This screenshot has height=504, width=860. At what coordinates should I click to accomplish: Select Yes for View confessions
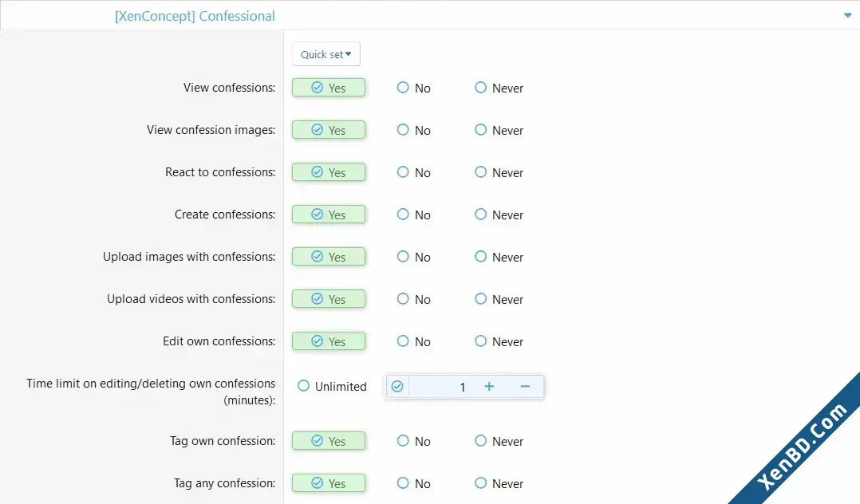coord(329,88)
